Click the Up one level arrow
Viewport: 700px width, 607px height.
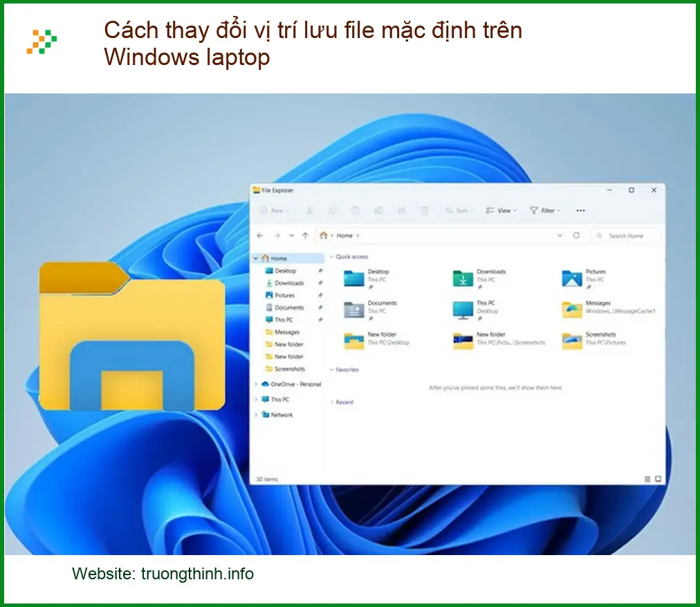(x=305, y=235)
